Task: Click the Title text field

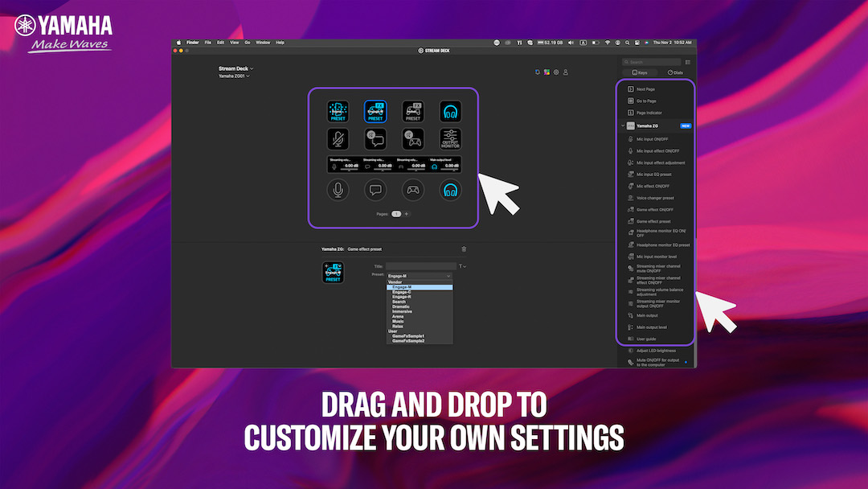Action: (x=420, y=266)
